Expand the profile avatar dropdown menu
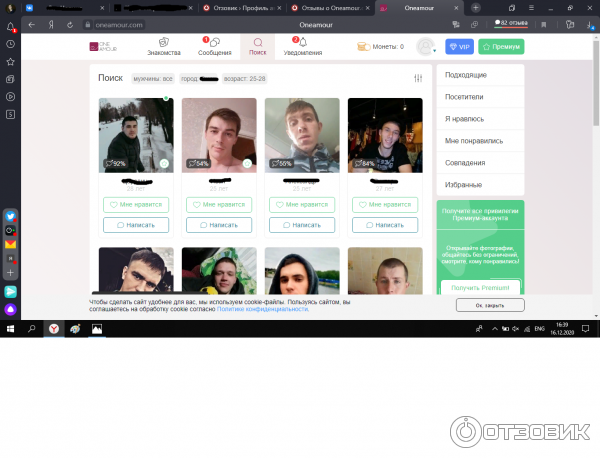This screenshot has height=458, width=600. coord(427,46)
